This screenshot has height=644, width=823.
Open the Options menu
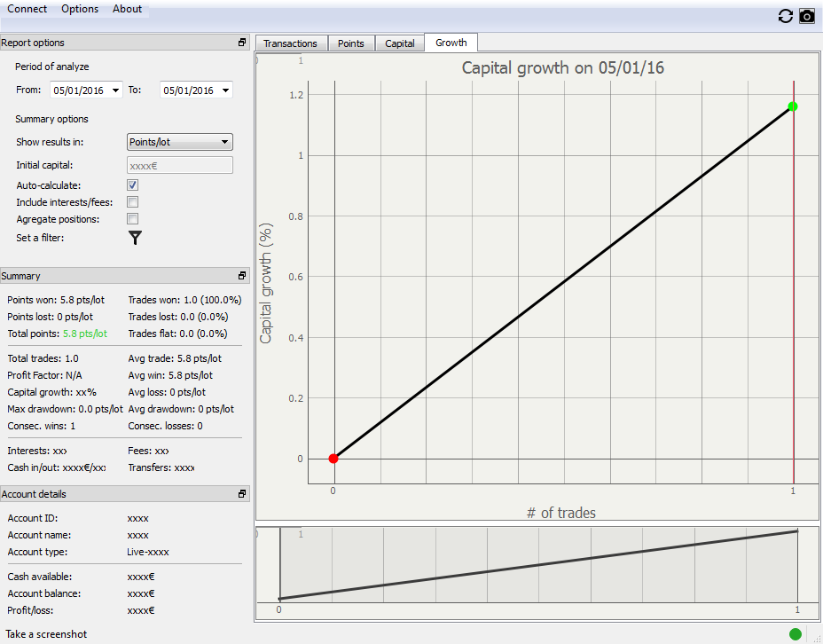pyautogui.click(x=80, y=9)
